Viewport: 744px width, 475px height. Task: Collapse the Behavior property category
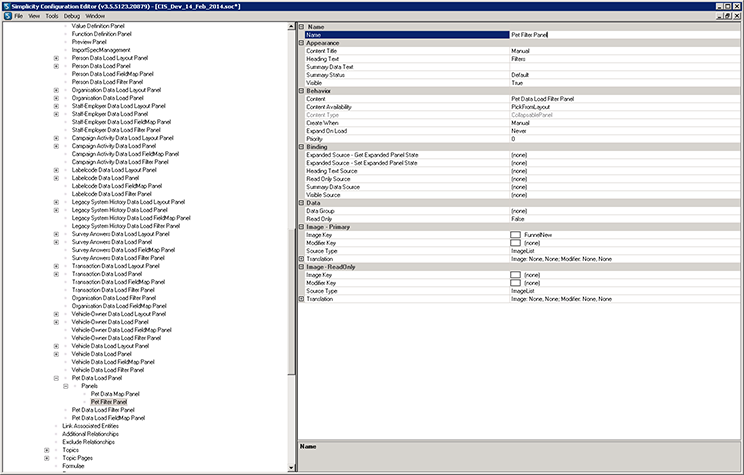[301, 91]
